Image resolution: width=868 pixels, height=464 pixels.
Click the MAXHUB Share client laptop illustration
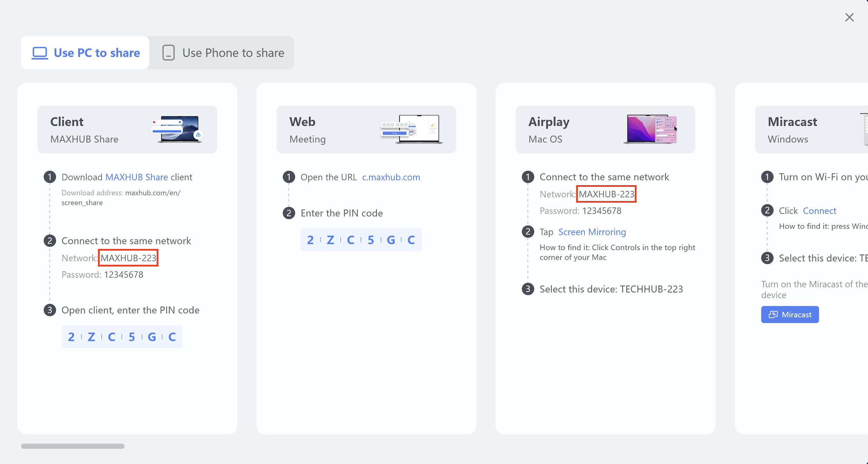(x=177, y=129)
